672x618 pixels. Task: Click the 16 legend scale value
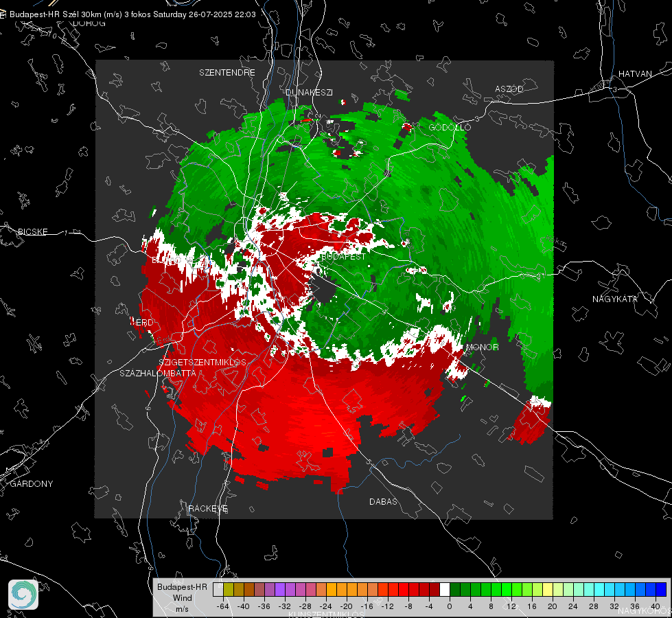point(532,606)
